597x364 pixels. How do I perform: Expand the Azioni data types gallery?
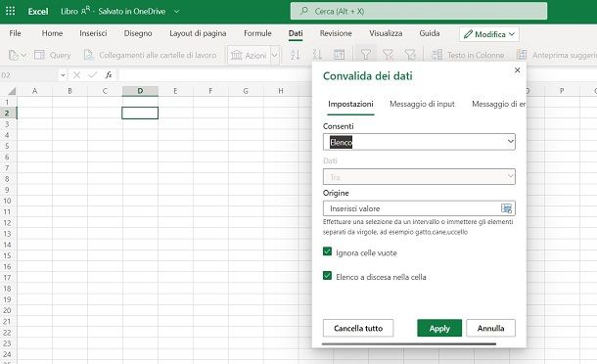(275, 55)
